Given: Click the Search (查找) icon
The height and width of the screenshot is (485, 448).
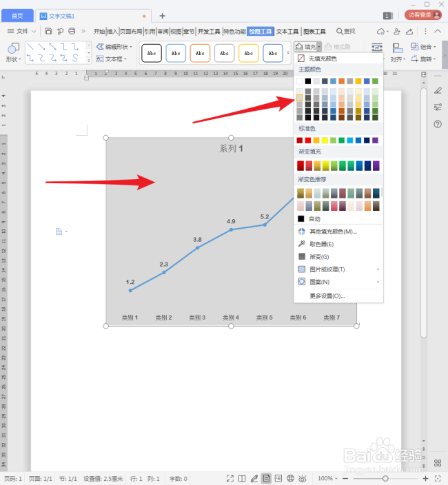Looking at the screenshot, I should point(339,31).
